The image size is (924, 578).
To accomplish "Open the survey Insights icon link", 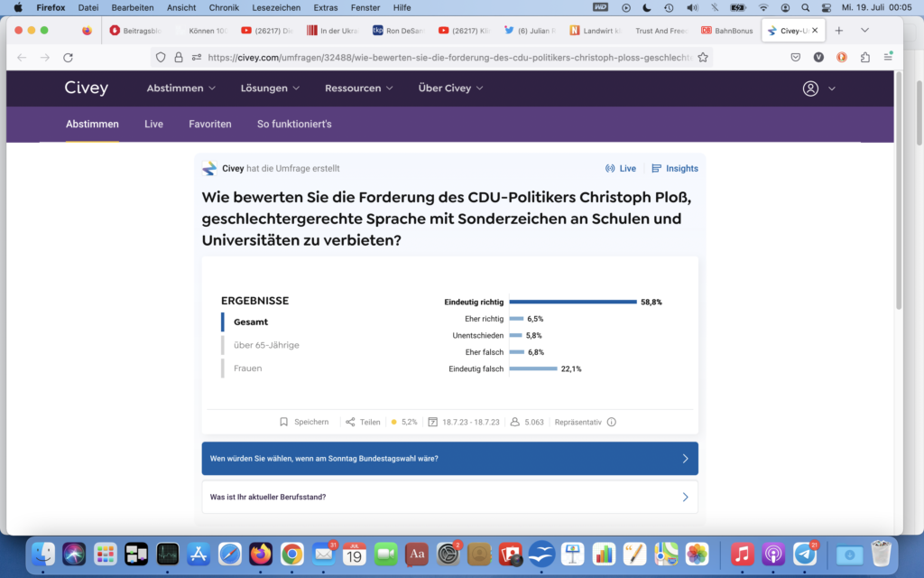I will click(657, 169).
